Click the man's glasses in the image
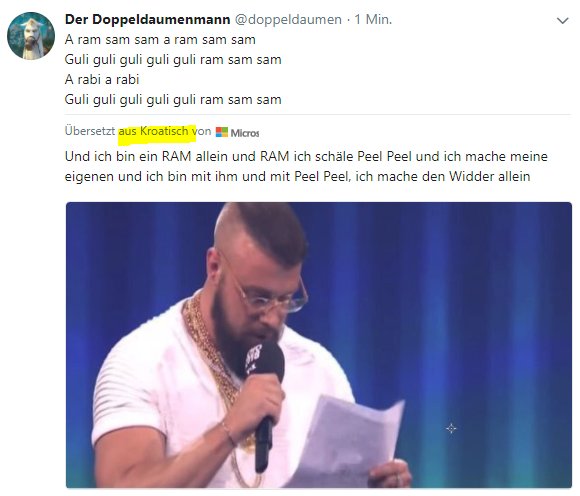This screenshot has height=496, width=580. click(x=270, y=292)
